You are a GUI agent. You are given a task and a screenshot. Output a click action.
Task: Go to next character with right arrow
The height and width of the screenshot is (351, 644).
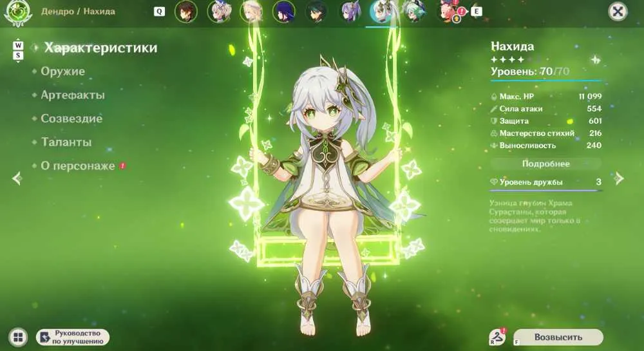coord(618,178)
